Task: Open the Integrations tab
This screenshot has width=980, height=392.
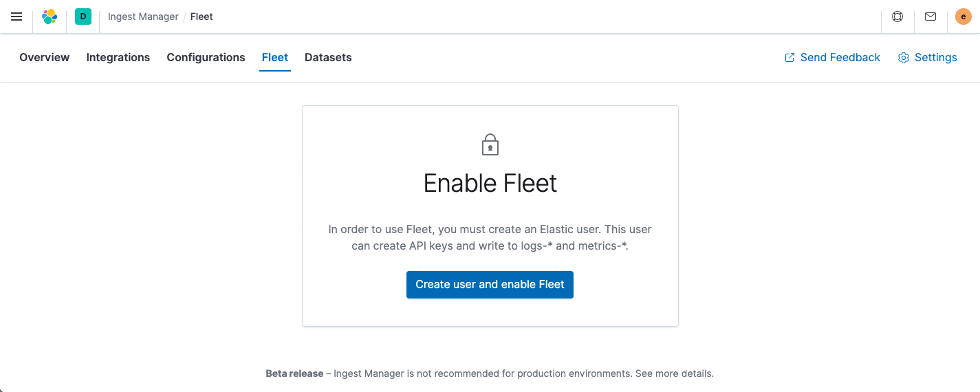Action: (118, 58)
